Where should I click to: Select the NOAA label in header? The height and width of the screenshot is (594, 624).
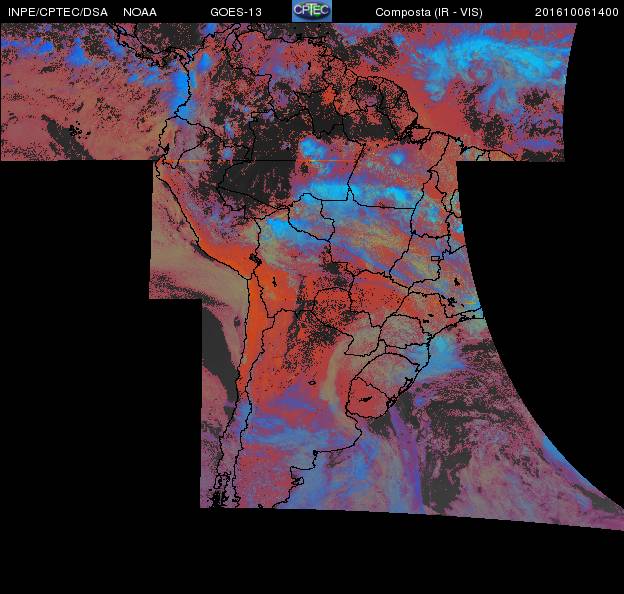[139, 12]
